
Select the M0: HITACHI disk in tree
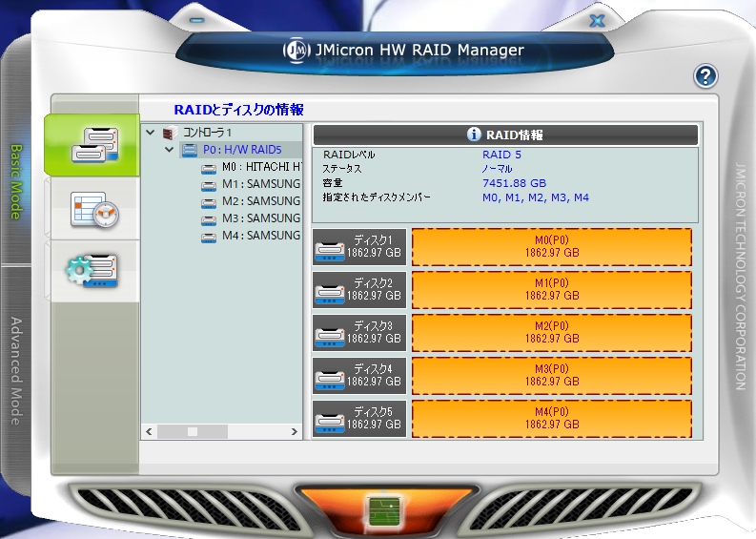[259, 167]
